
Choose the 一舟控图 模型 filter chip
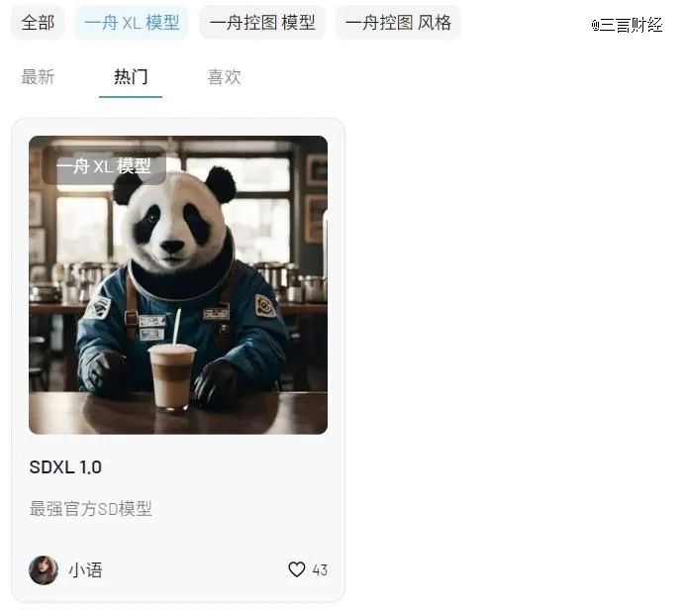(x=262, y=23)
